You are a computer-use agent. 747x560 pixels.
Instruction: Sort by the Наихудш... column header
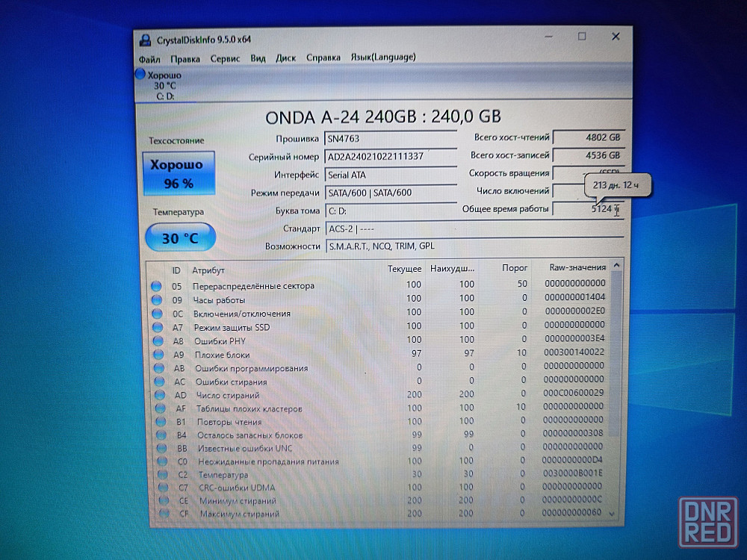[x=452, y=269]
